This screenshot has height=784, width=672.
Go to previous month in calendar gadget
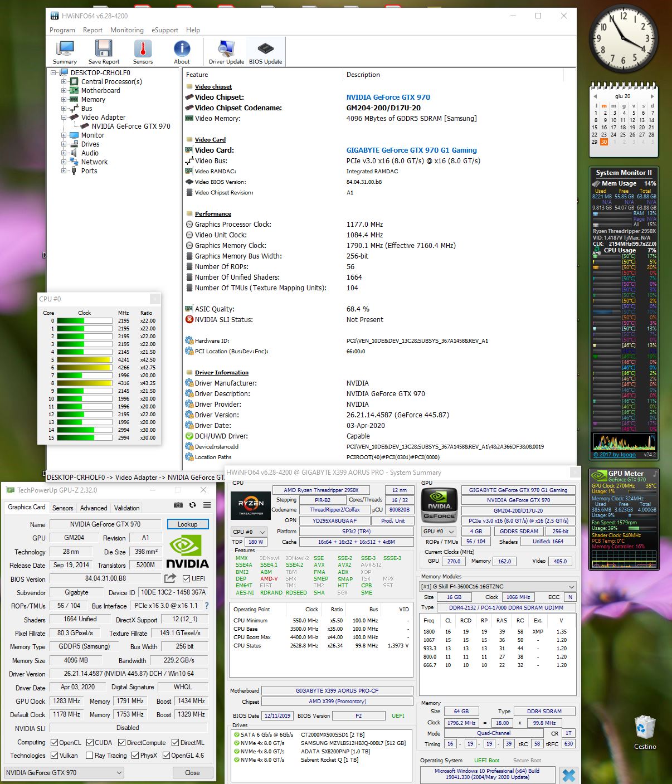tap(595, 96)
